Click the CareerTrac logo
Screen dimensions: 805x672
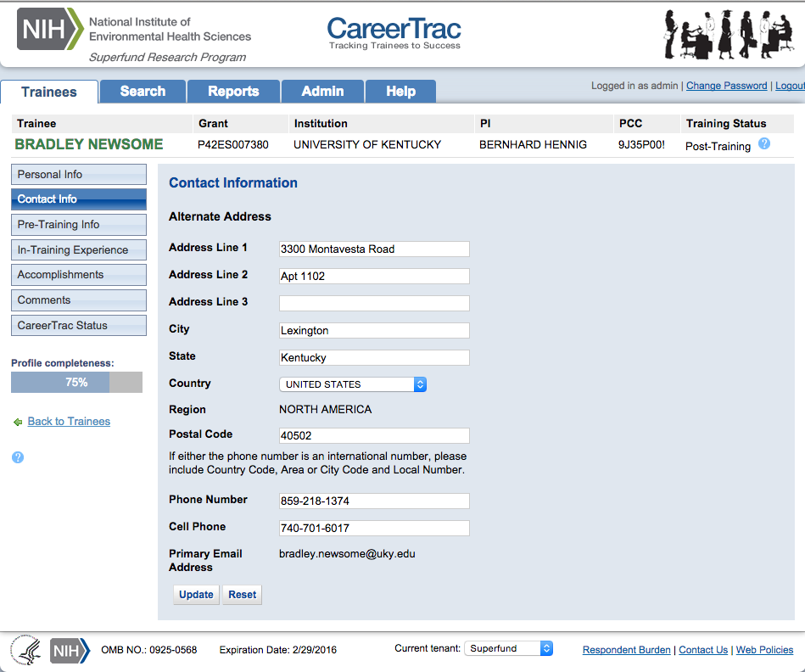(x=394, y=33)
